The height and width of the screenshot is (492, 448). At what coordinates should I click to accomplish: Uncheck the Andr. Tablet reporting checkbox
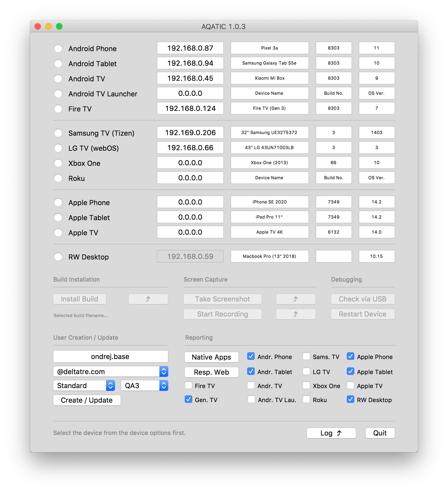tap(251, 371)
